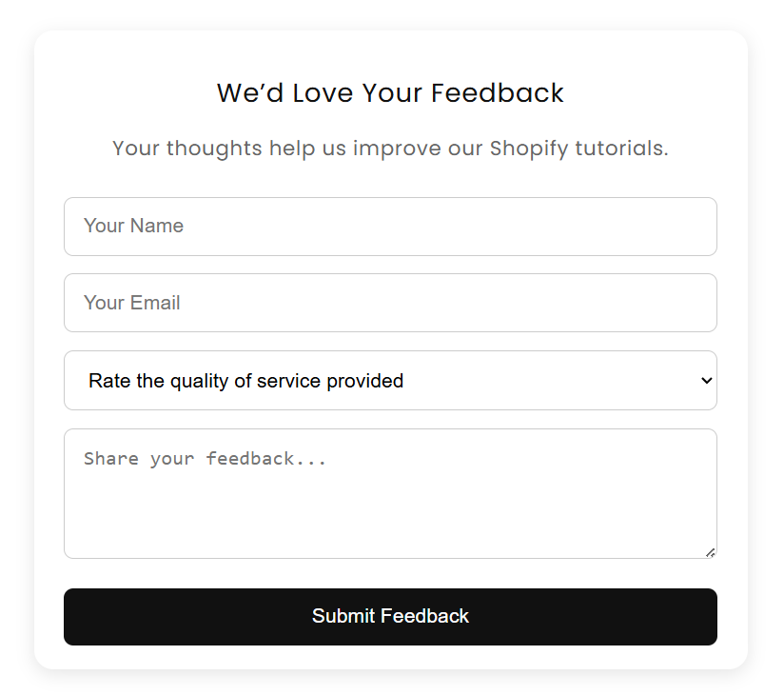Open the service quality rating dropdown
Screen dimensions: 784x695
(x=390, y=381)
